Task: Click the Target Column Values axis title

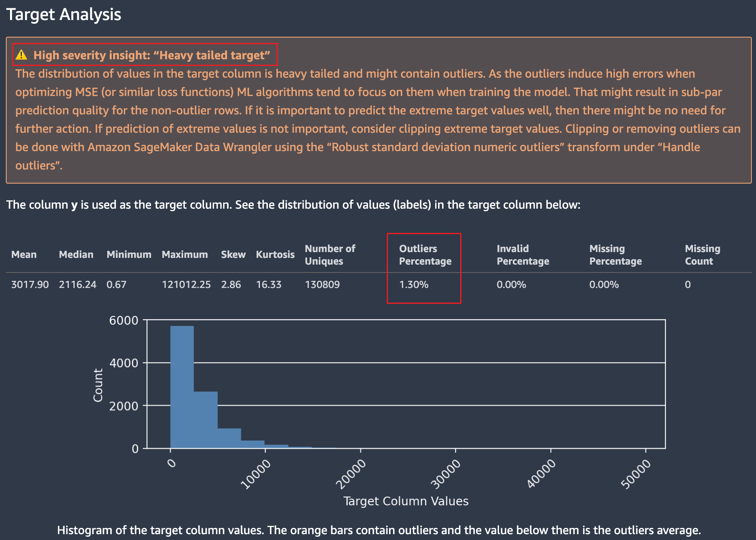Action: click(406, 501)
